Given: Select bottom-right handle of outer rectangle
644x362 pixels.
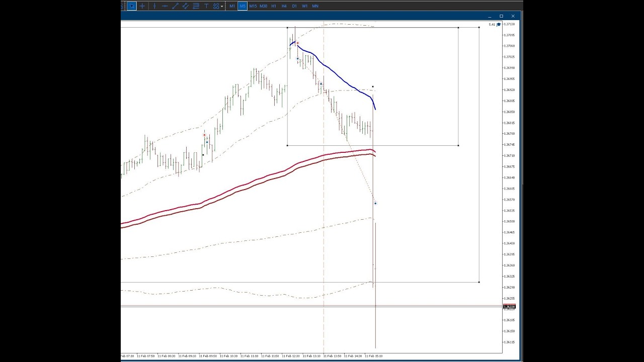Looking at the screenshot, I should pyautogui.click(x=479, y=282).
